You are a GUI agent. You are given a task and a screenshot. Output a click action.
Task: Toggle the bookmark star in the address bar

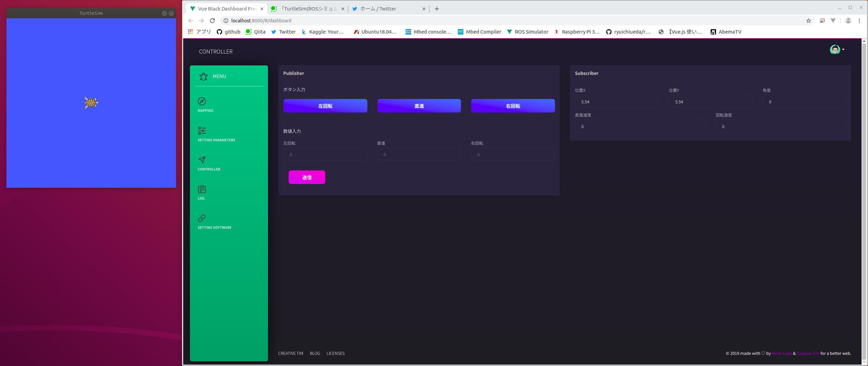[x=809, y=21]
